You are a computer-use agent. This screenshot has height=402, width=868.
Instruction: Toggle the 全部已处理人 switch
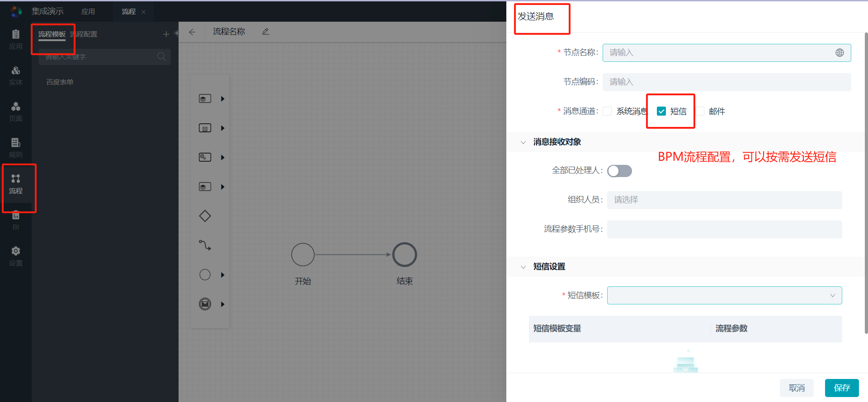[619, 171]
